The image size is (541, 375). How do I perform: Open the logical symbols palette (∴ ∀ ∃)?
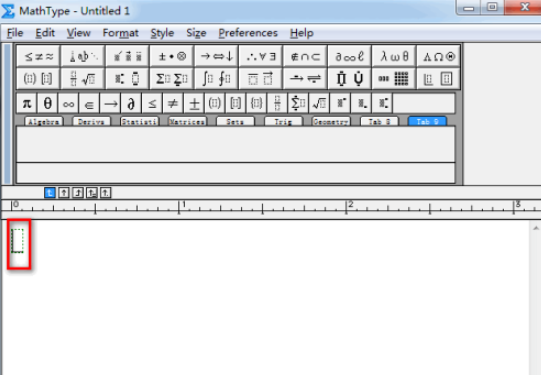pos(261,56)
